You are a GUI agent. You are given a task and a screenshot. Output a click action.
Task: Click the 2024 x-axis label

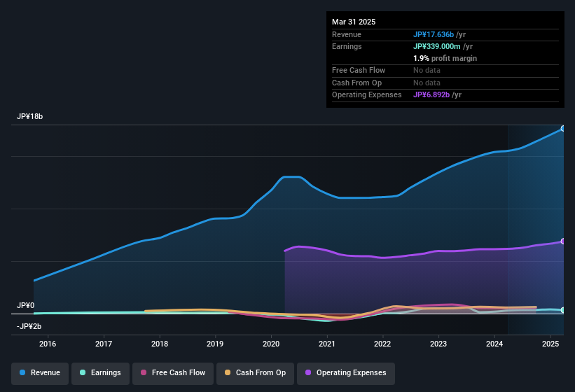[x=494, y=344]
